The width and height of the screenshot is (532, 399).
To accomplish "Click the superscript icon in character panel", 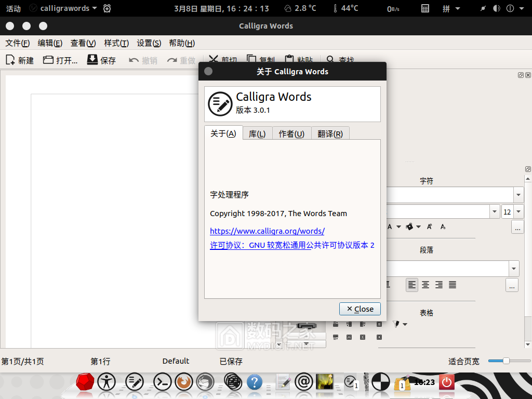I will [x=430, y=227].
